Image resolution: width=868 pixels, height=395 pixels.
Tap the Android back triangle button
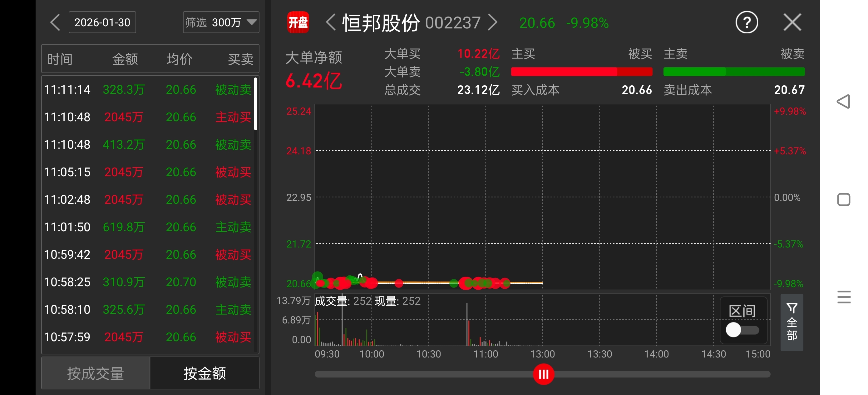843,102
